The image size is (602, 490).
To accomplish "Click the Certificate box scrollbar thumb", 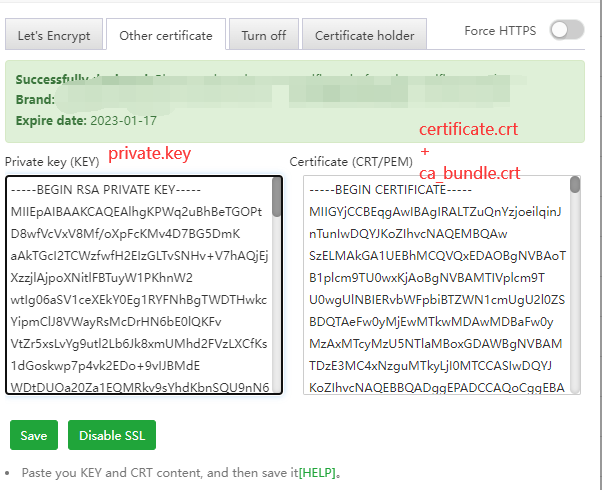I will coord(575,185).
